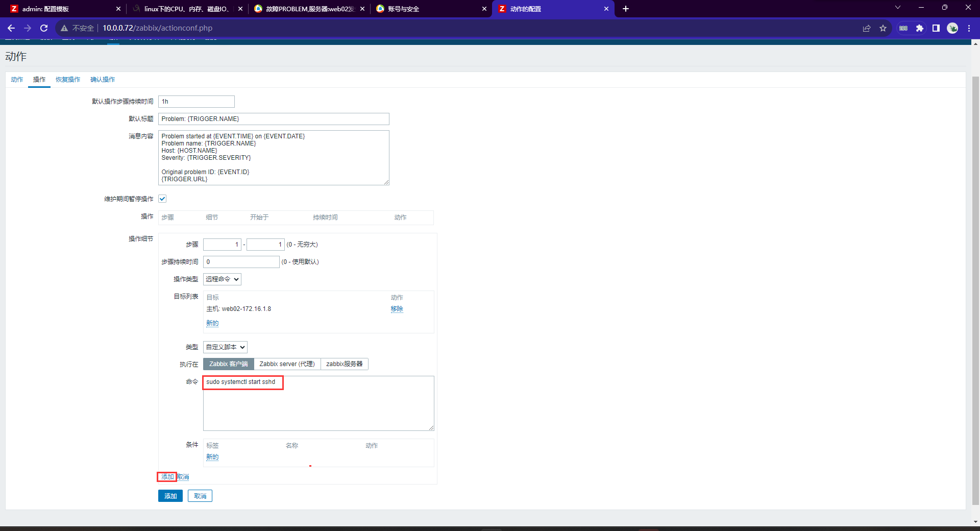Close the '动作的配置' tab
This screenshot has height=531, width=980.
[x=606, y=9]
